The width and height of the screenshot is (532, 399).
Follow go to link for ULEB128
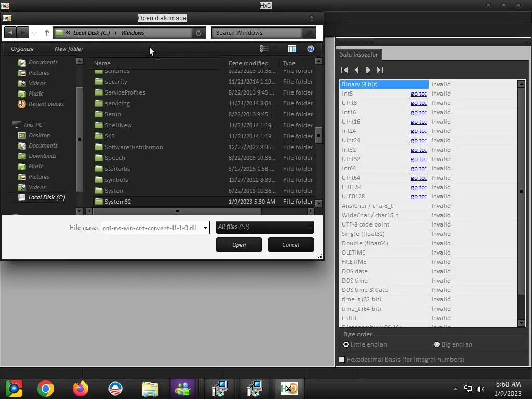tap(419, 196)
